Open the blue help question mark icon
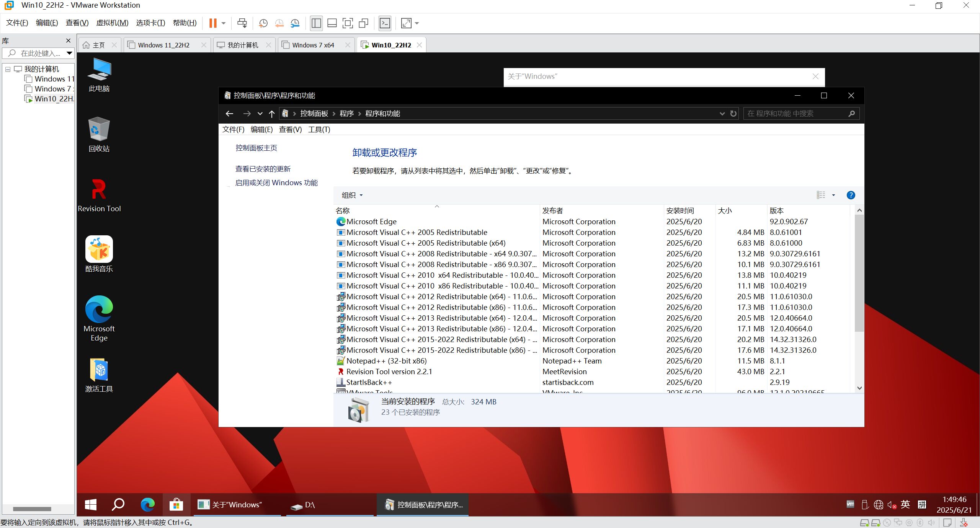This screenshot has height=528, width=980. (x=851, y=195)
